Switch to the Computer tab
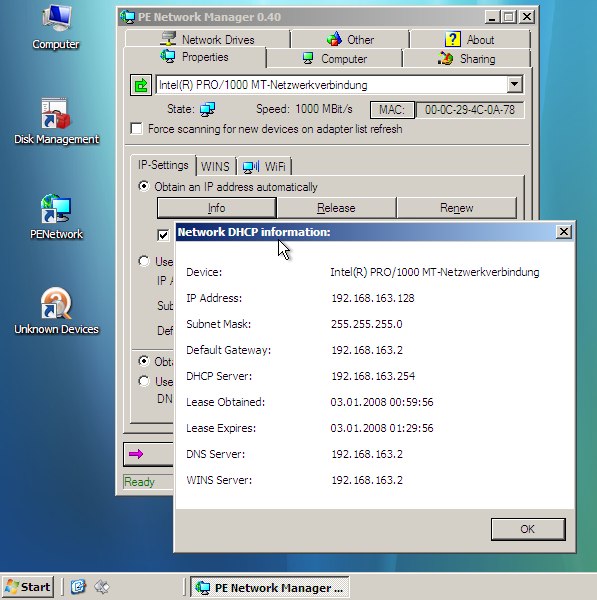This screenshot has width=597, height=600. point(334,59)
